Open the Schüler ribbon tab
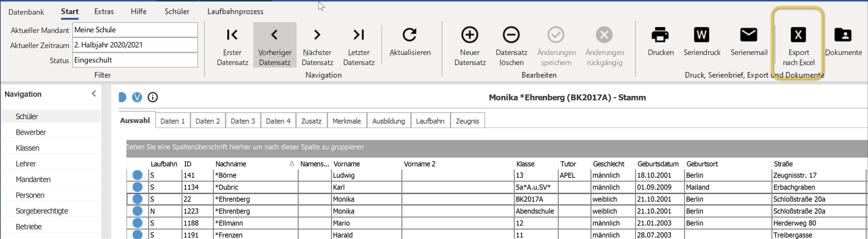868x239 pixels. [177, 11]
